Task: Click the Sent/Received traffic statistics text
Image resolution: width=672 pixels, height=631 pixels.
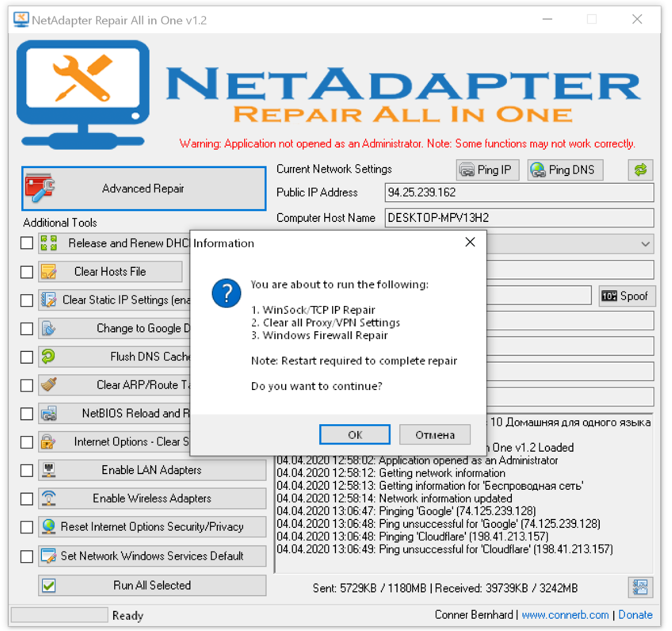Action: pos(445,588)
